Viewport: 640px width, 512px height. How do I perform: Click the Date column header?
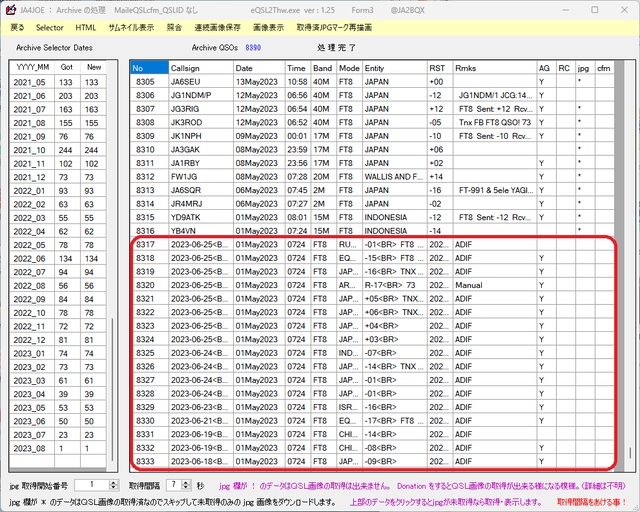tap(259, 68)
